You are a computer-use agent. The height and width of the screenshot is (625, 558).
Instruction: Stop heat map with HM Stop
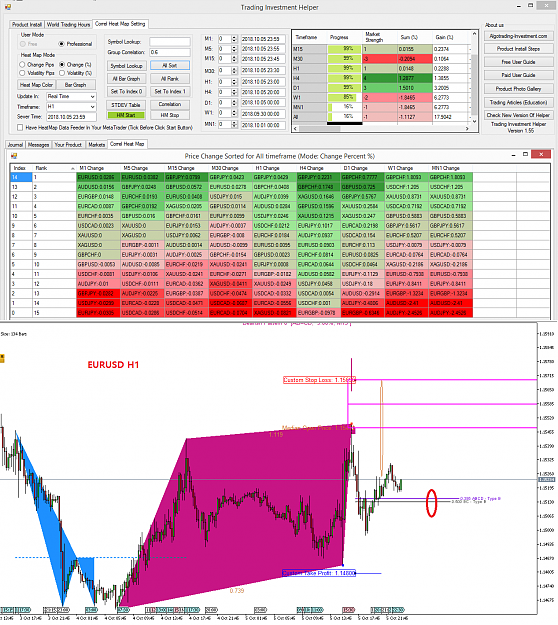170,115
